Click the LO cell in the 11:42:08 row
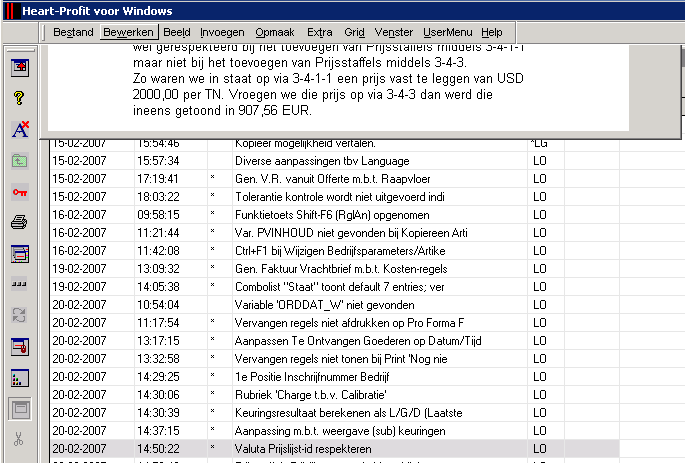The width and height of the screenshot is (685, 463). pos(546,251)
